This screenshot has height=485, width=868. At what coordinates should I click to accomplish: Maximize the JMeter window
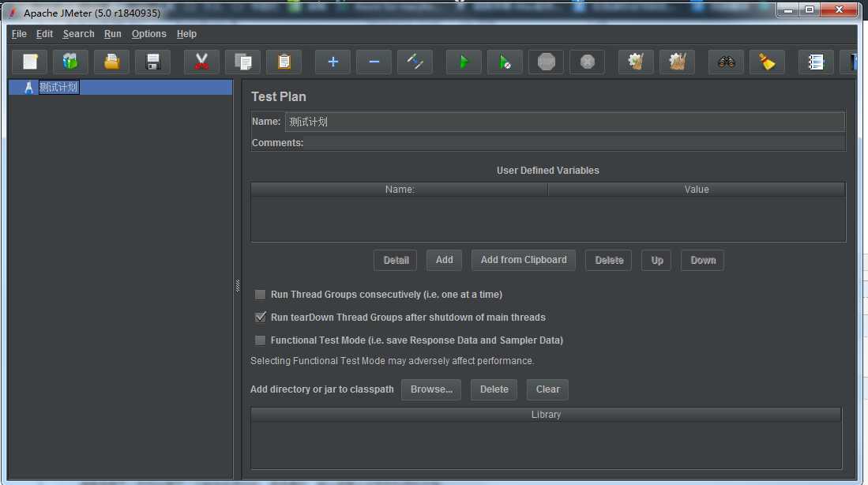(x=810, y=10)
